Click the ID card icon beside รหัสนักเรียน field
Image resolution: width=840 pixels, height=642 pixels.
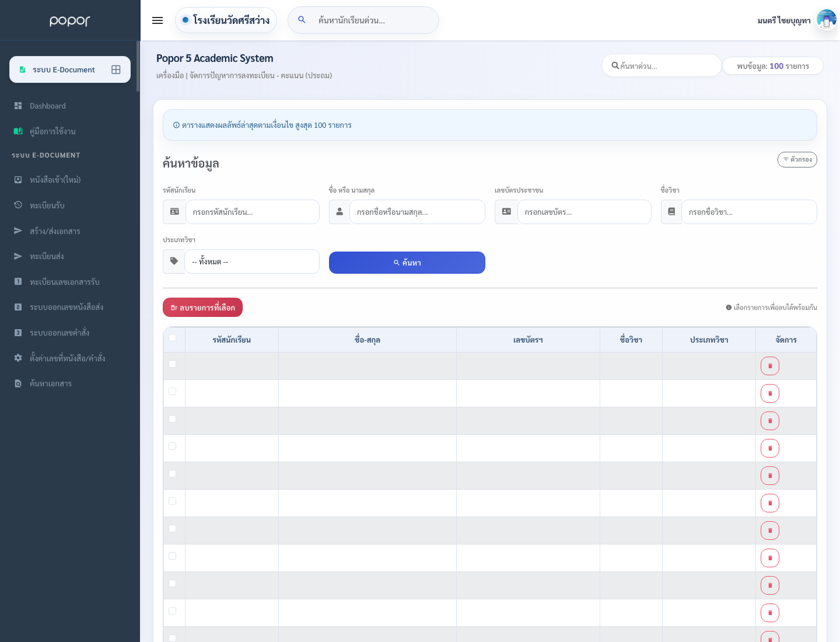pos(174,212)
